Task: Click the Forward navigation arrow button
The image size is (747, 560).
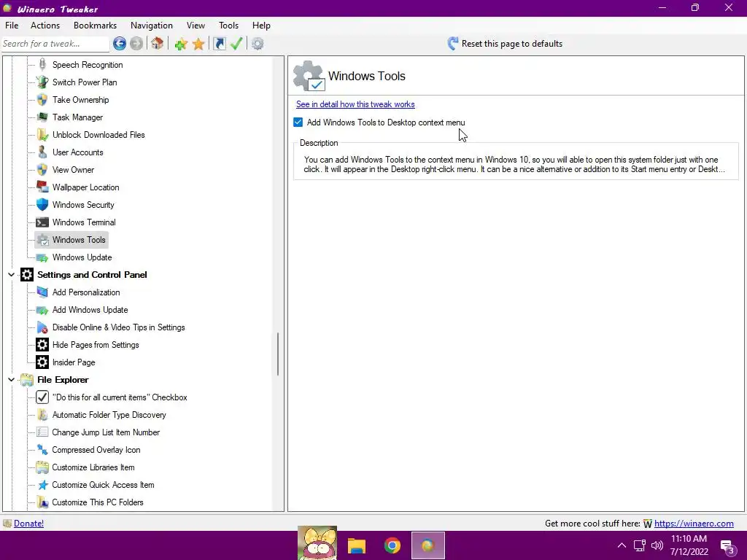Action: pos(136,44)
